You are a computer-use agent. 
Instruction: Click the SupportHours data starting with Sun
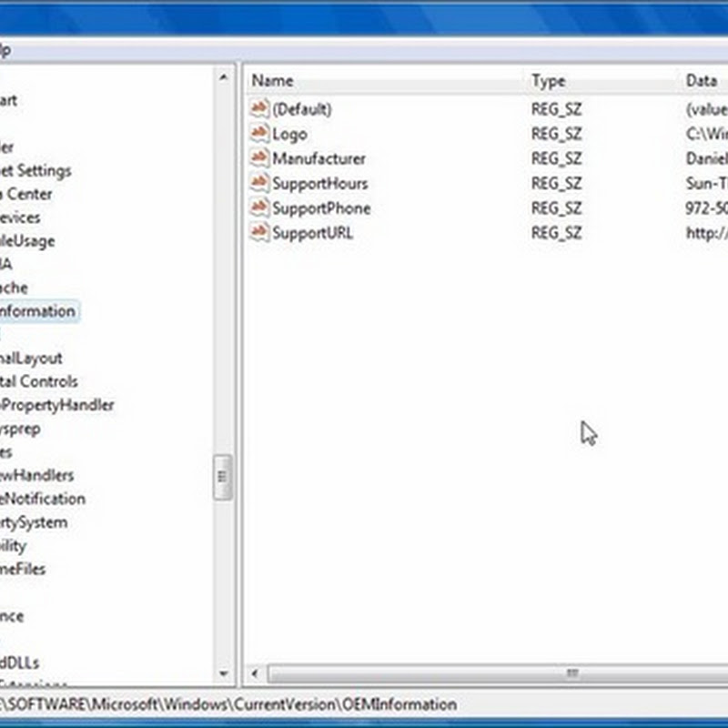pos(707,184)
